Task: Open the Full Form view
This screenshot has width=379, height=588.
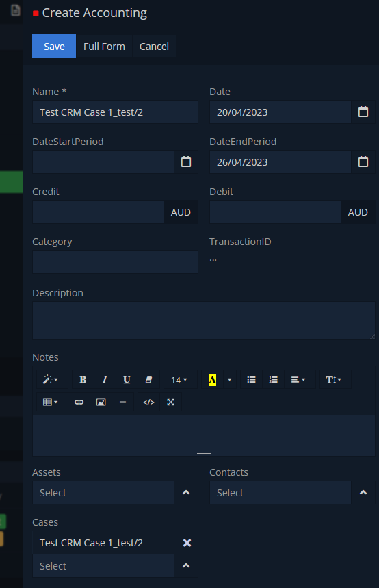Action: click(104, 46)
